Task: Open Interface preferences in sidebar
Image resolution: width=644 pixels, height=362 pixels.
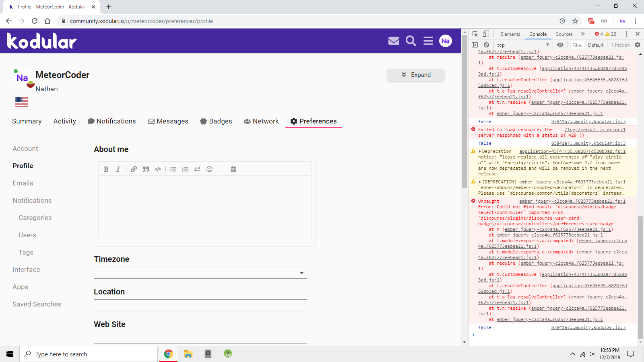Action: (26, 269)
